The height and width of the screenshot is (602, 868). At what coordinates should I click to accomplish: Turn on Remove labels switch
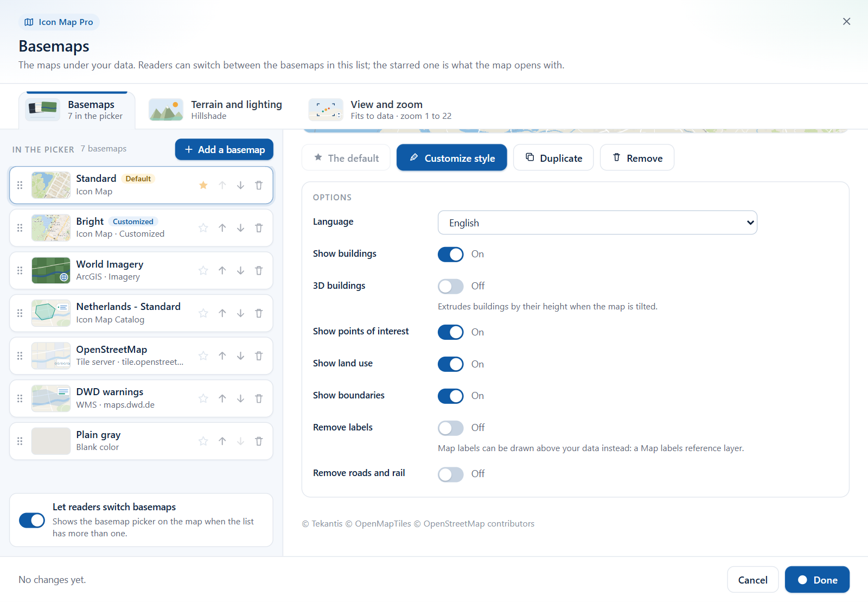(x=451, y=428)
